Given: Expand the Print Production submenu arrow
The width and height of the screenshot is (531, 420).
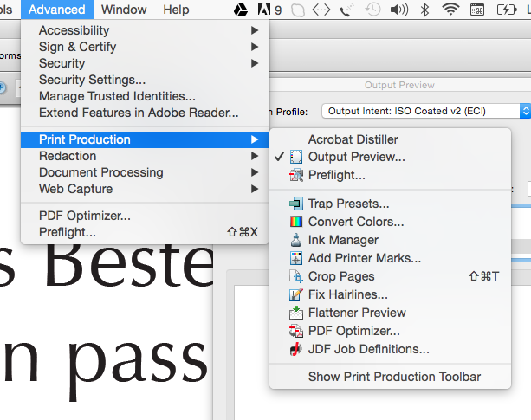Looking at the screenshot, I should 255,139.
